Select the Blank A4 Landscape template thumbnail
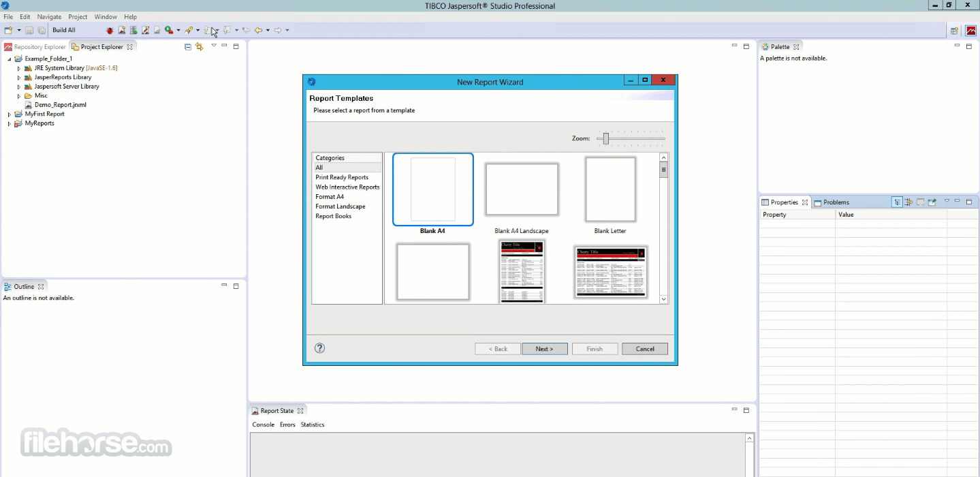This screenshot has height=477, width=980. tap(522, 190)
